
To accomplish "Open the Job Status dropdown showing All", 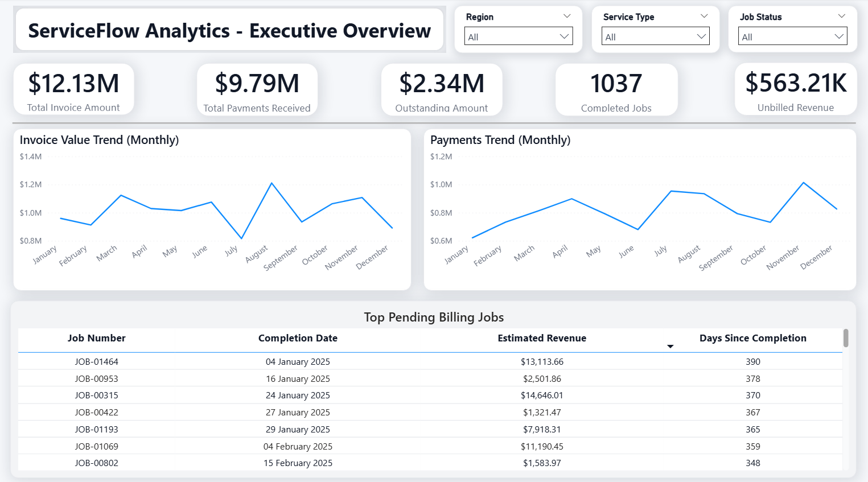I will click(x=793, y=36).
